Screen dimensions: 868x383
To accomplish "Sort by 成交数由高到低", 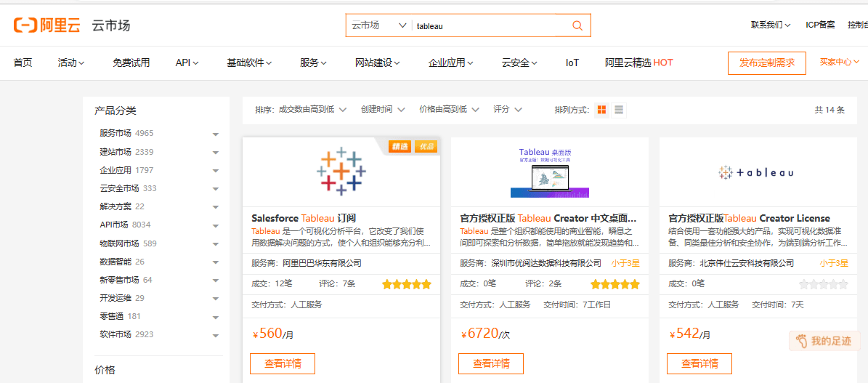I will (x=313, y=110).
